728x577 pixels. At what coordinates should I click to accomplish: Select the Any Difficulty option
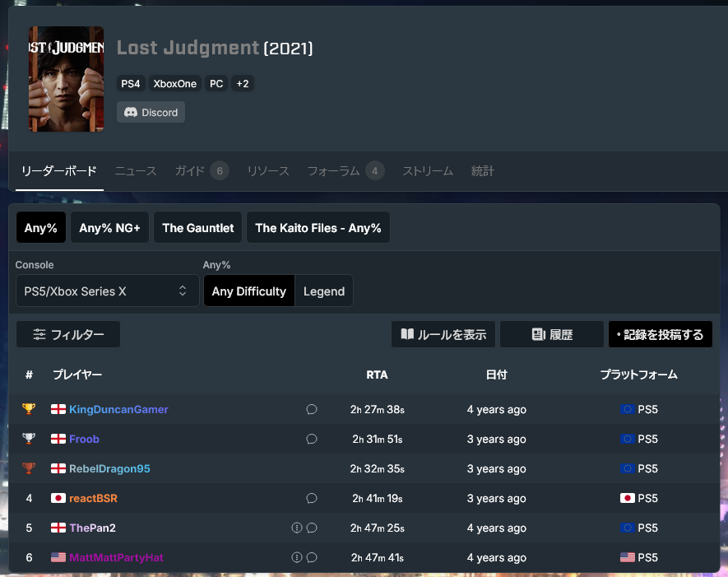pyautogui.click(x=249, y=291)
